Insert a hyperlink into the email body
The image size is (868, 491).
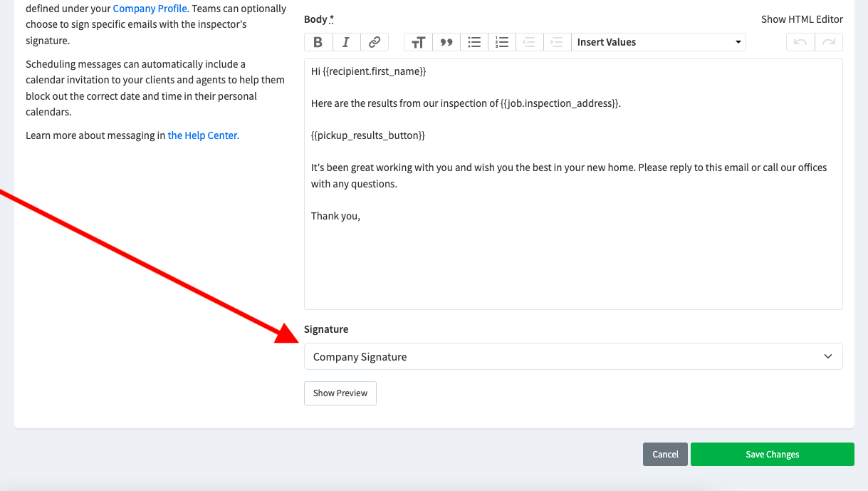374,42
